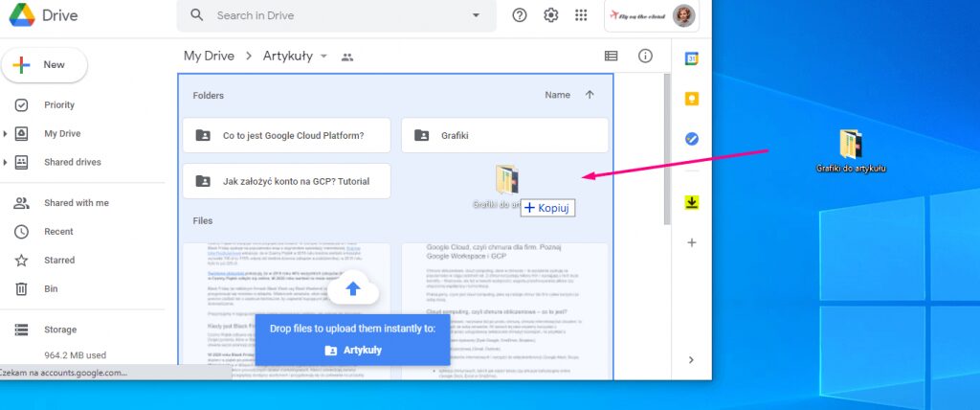
Task: Open Priority in the sidebar
Action: pos(58,105)
